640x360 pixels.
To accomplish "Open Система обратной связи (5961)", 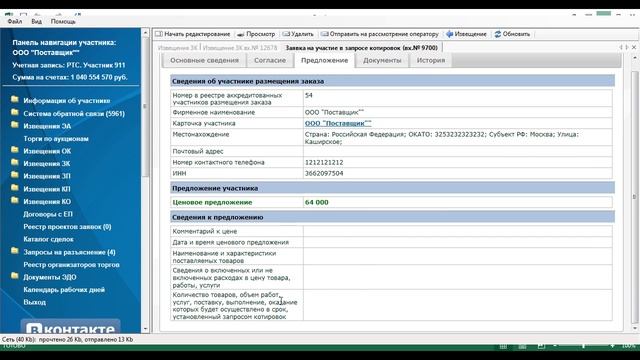I will coord(74,113).
